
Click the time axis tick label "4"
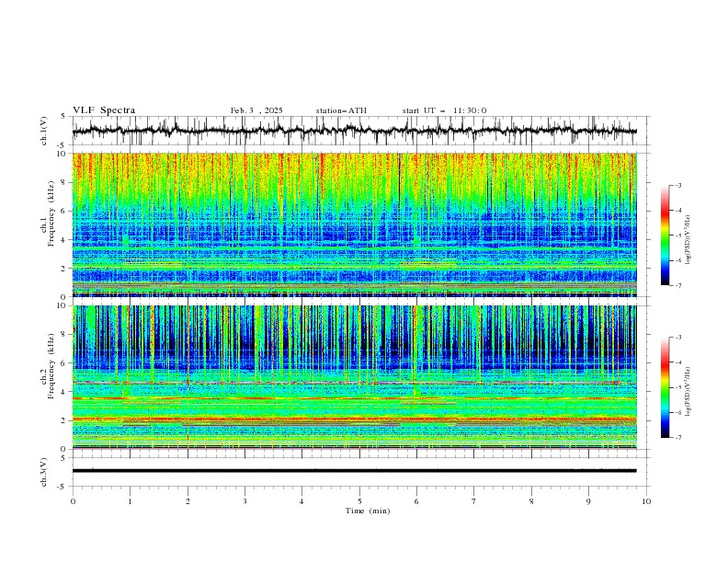coord(301,501)
